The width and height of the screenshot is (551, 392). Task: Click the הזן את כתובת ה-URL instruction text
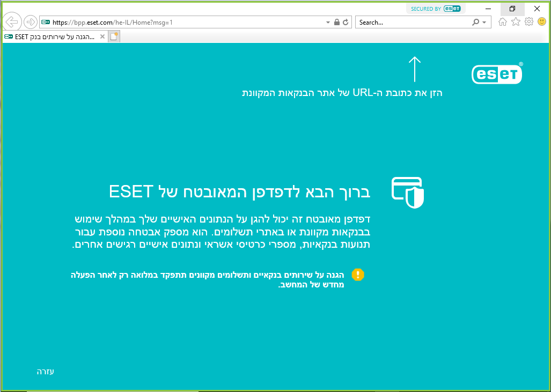click(x=342, y=93)
